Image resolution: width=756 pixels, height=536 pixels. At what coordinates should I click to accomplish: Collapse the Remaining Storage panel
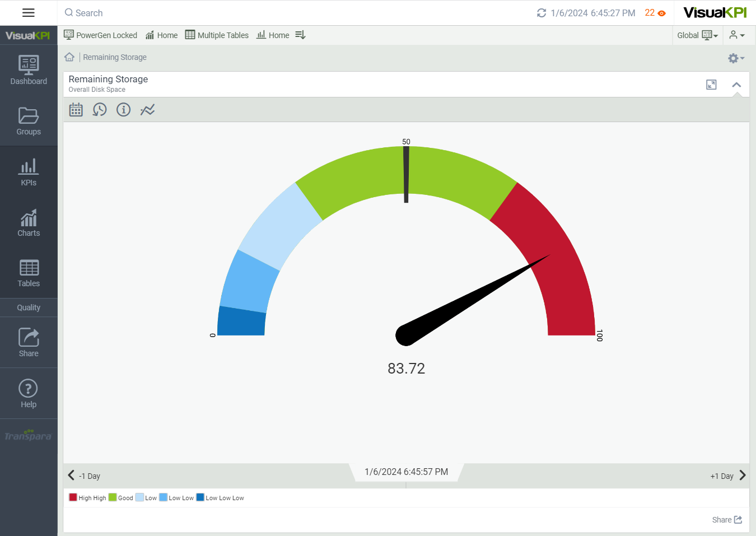pos(736,85)
